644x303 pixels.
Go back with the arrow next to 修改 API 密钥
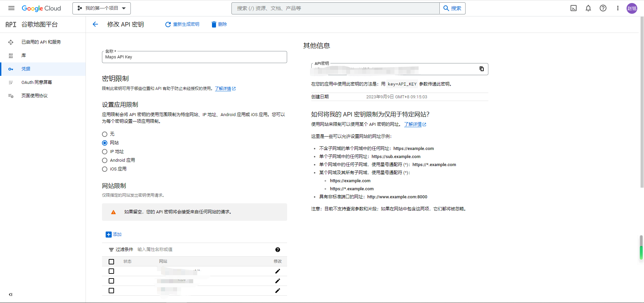point(95,24)
